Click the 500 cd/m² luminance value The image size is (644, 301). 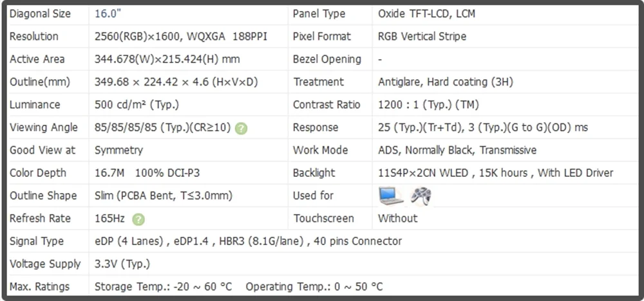[137, 105]
